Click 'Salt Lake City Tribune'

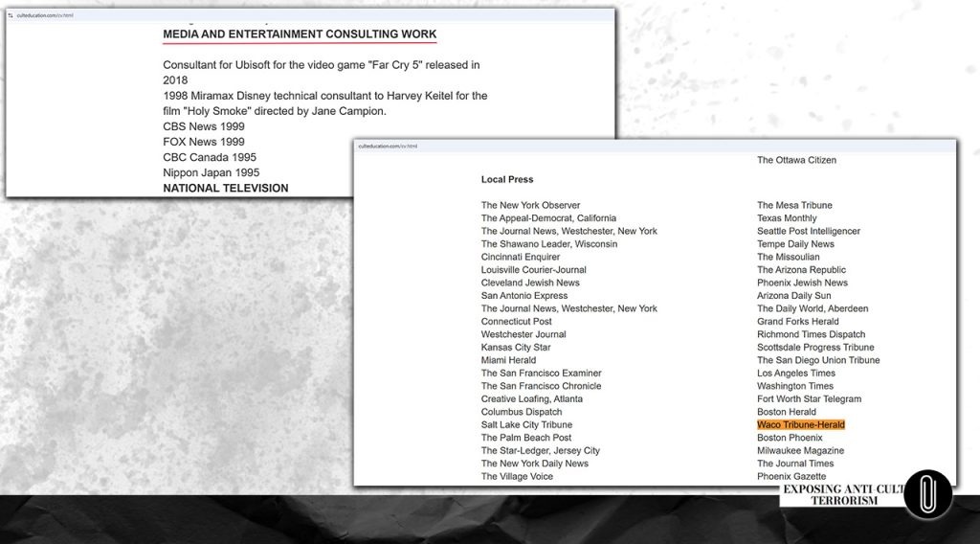coord(526,425)
